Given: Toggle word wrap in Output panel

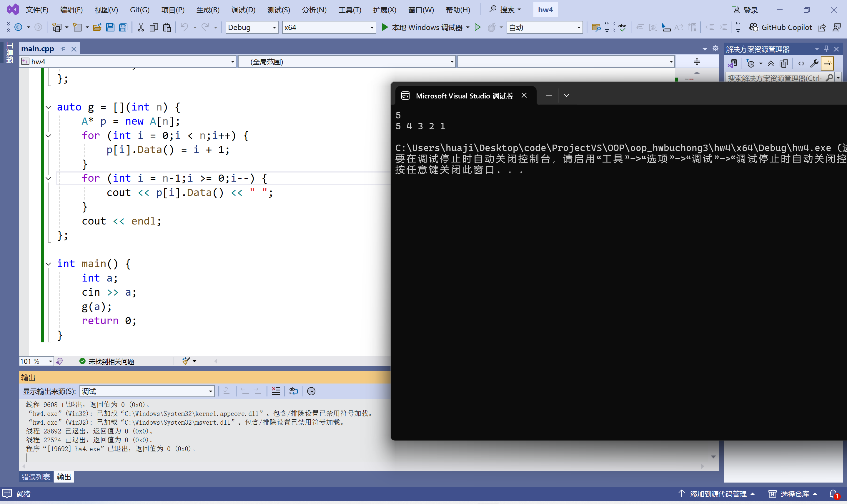Looking at the screenshot, I should [x=293, y=391].
